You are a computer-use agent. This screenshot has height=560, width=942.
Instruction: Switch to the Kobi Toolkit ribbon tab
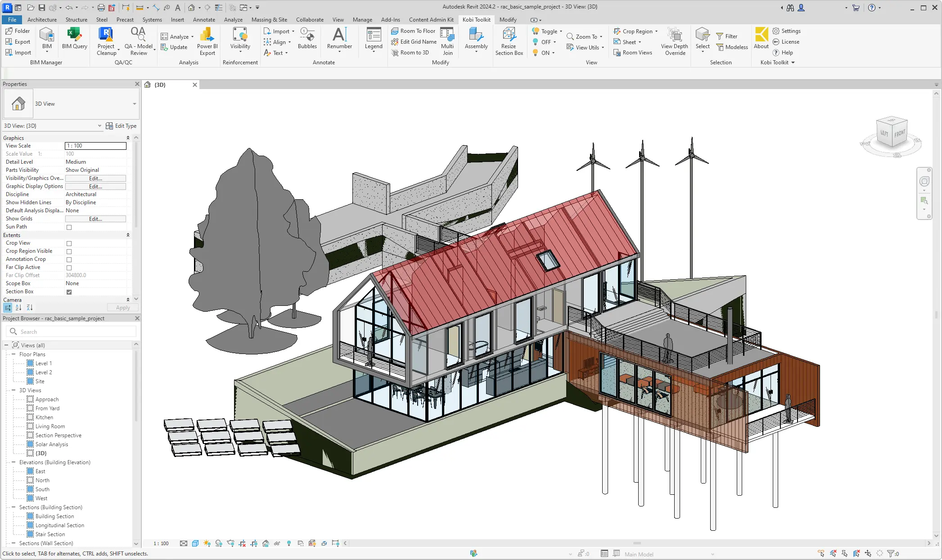point(476,19)
